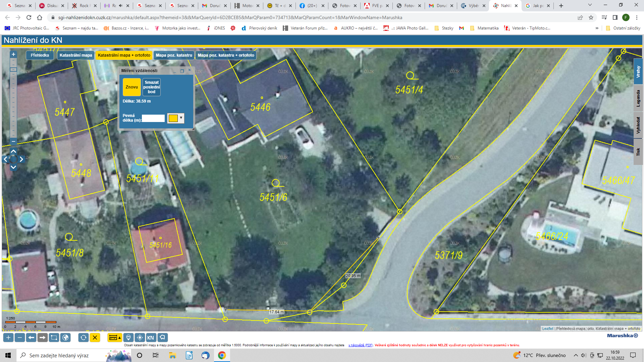Expand the measuring ruler tool menu
Image resolution: width=644 pixels, height=362 pixels.
pos(119,338)
